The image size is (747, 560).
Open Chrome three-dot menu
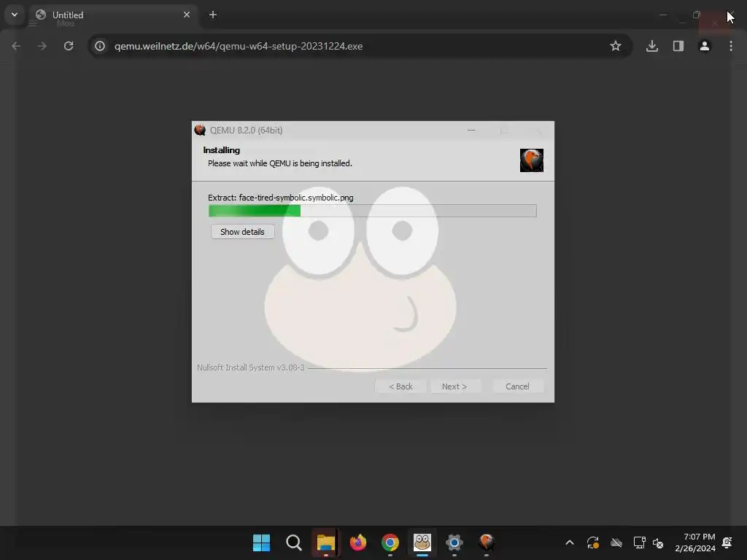[731, 46]
